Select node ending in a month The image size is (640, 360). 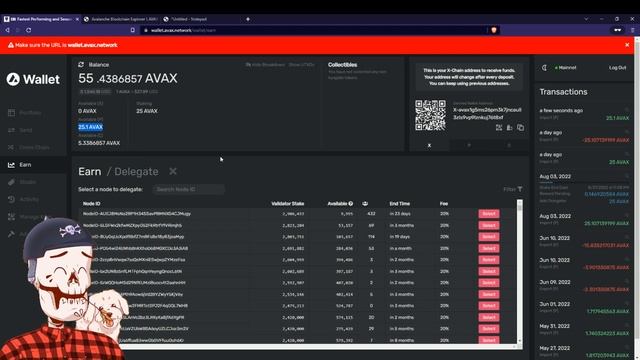tap(489, 248)
